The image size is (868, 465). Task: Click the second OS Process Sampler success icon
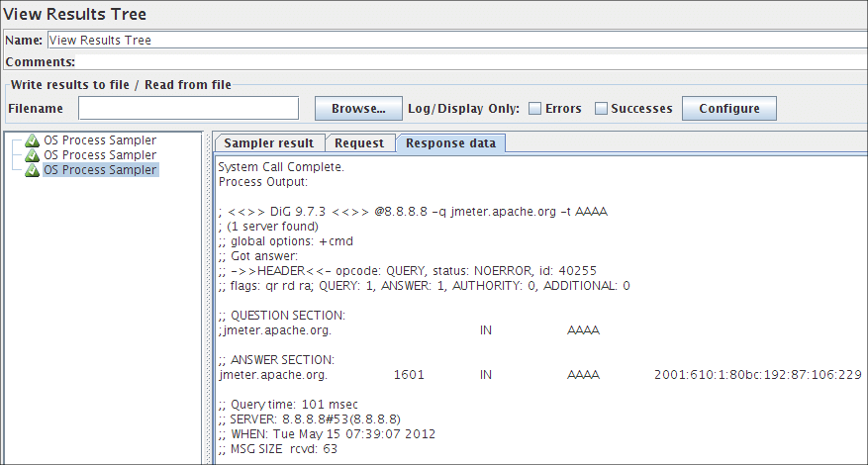[32, 155]
